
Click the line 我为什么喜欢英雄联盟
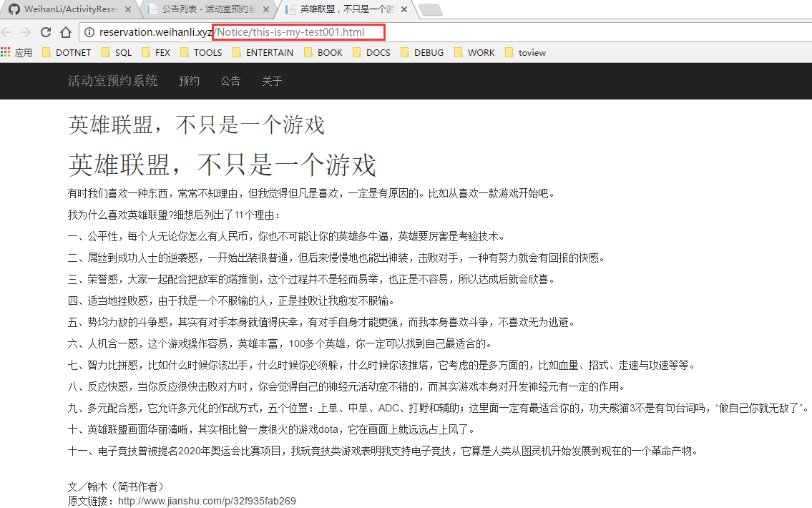(x=175, y=215)
